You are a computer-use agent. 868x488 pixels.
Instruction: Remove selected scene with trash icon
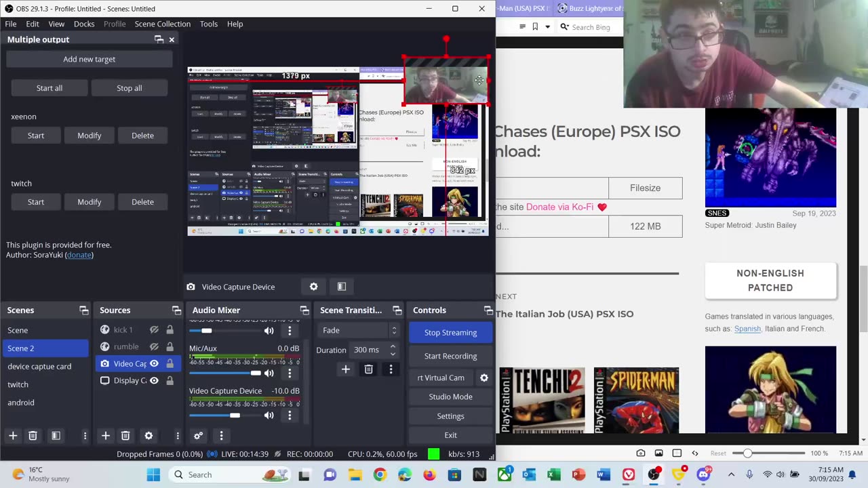click(33, 436)
